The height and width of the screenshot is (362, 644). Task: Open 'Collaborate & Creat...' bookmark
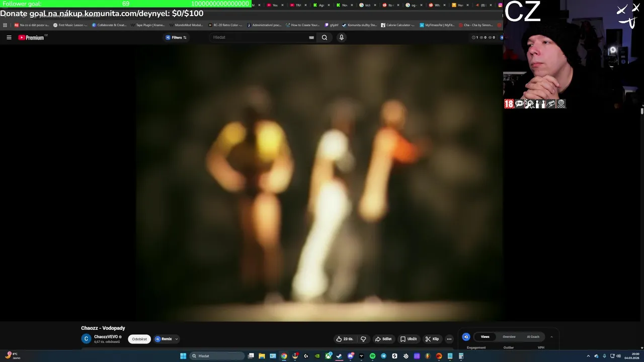pyautogui.click(x=109, y=25)
